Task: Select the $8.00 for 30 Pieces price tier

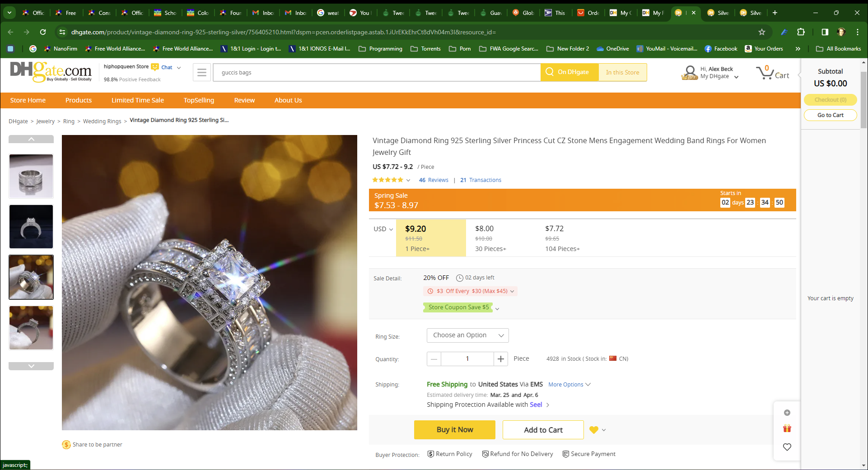Action: pyautogui.click(x=490, y=238)
